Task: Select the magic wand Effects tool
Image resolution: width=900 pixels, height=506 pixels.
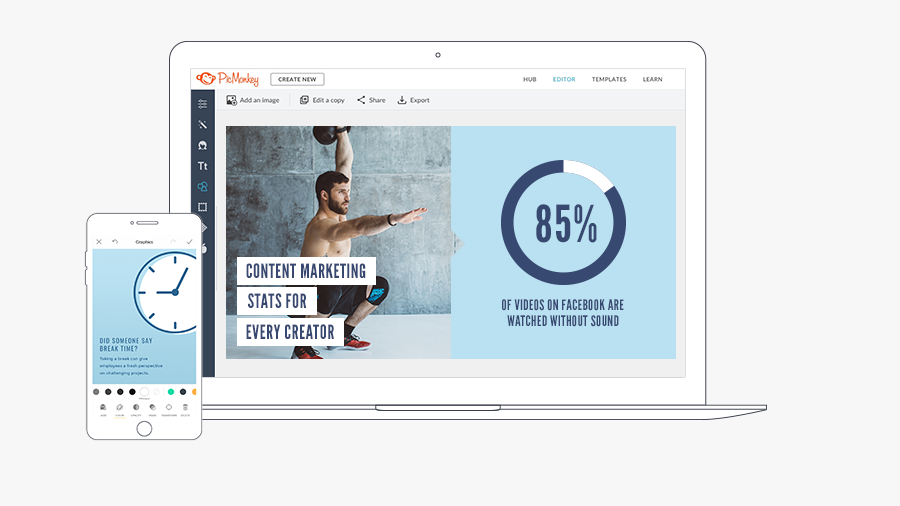Action: (203, 125)
